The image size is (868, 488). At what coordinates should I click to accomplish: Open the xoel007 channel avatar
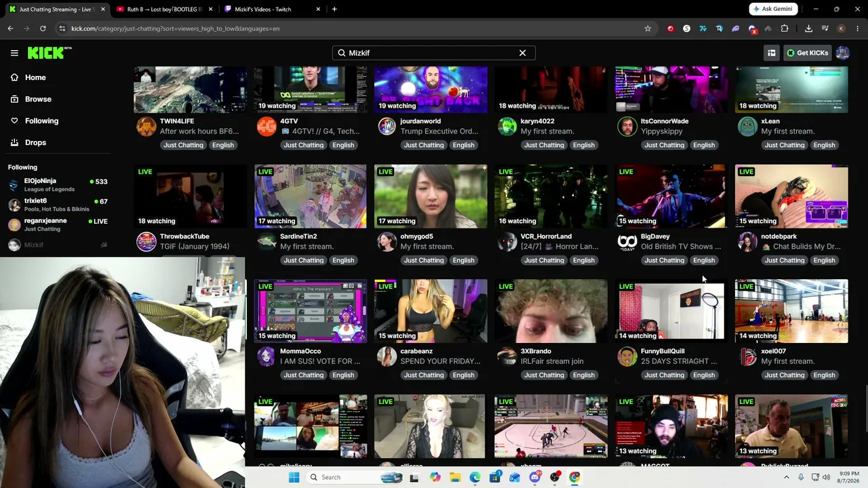747,357
